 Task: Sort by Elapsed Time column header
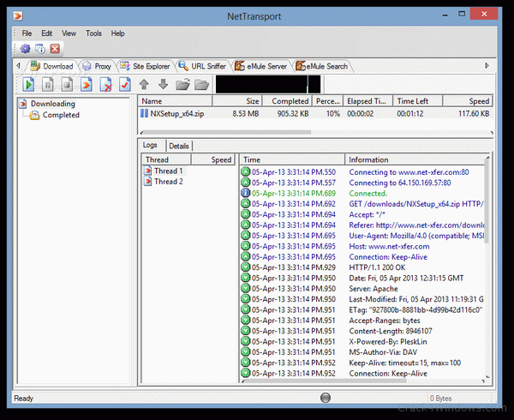(x=368, y=101)
